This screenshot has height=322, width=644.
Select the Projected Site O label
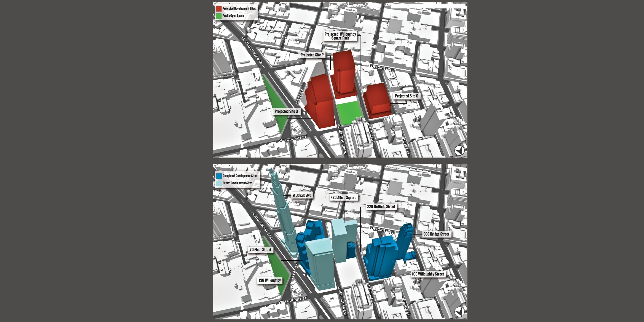tap(406, 96)
